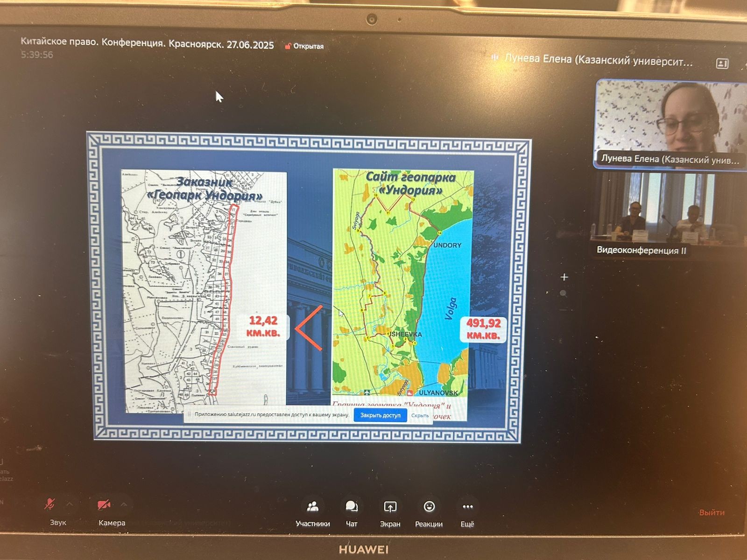The height and width of the screenshot is (560, 747).
Task: Click the active speaker audio indicator icon
Action: [495, 58]
